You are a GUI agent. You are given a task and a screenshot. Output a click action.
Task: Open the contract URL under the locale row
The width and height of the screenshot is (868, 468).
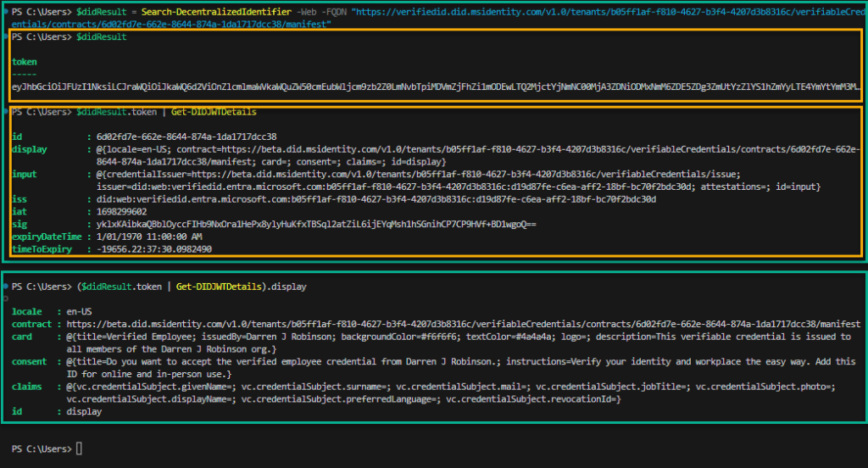pos(463,325)
